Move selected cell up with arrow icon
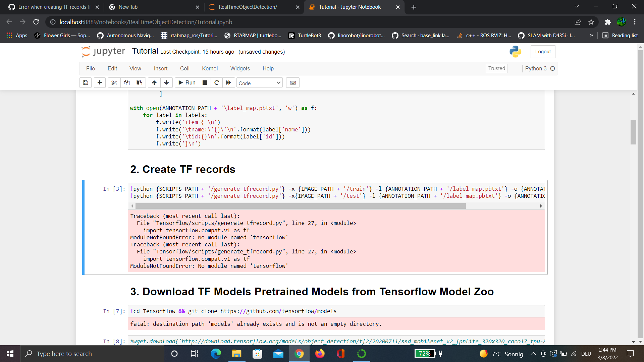This screenshot has width=644, height=362. coord(154,83)
